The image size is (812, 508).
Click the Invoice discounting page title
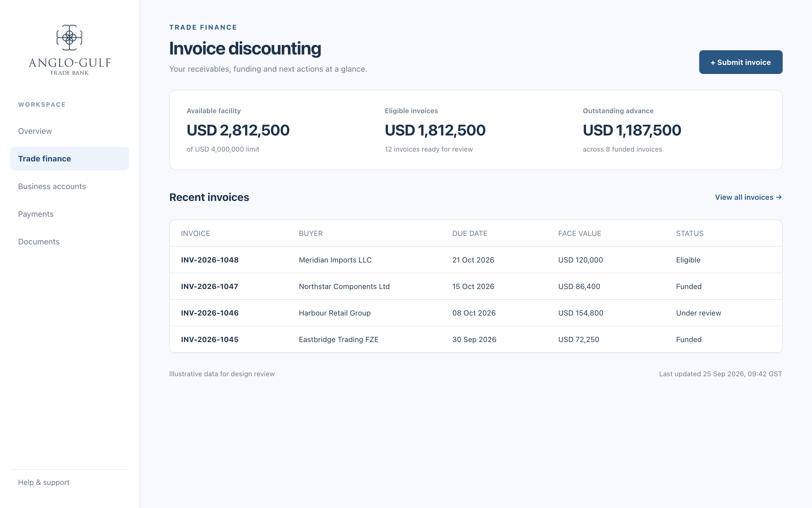click(x=245, y=48)
